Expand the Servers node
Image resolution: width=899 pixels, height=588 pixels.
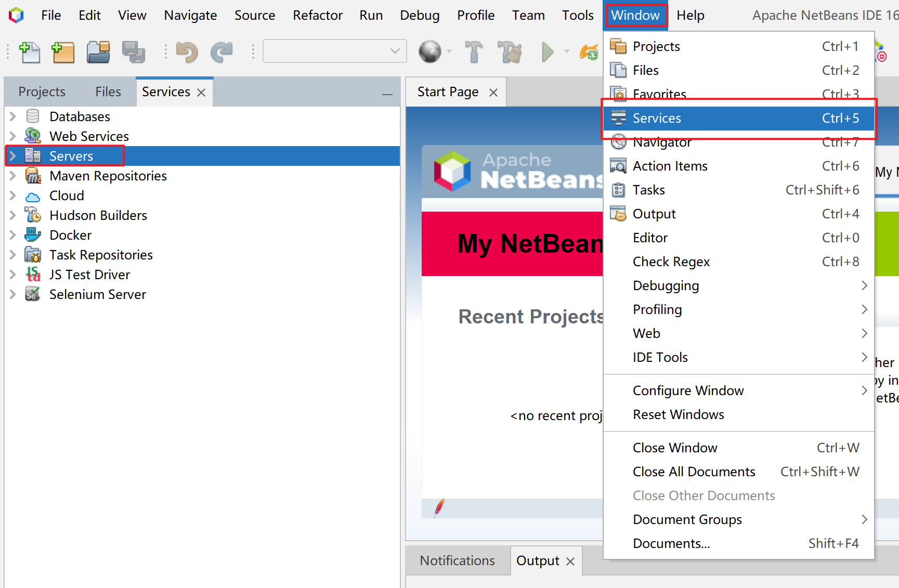[13, 155]
